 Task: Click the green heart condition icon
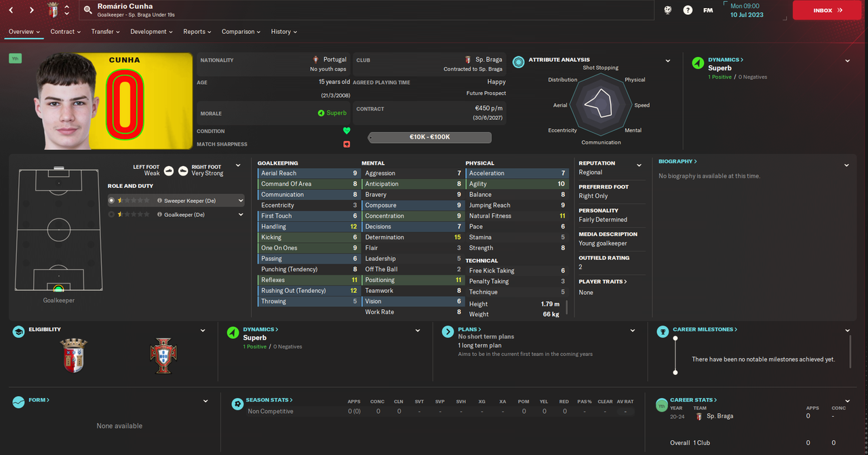pos(347,131)
